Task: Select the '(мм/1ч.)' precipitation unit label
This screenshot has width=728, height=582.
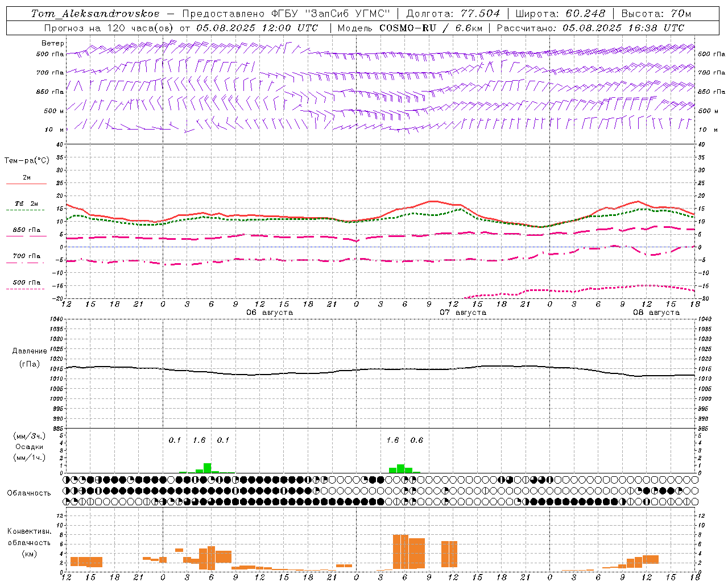Action: (29, 458)
